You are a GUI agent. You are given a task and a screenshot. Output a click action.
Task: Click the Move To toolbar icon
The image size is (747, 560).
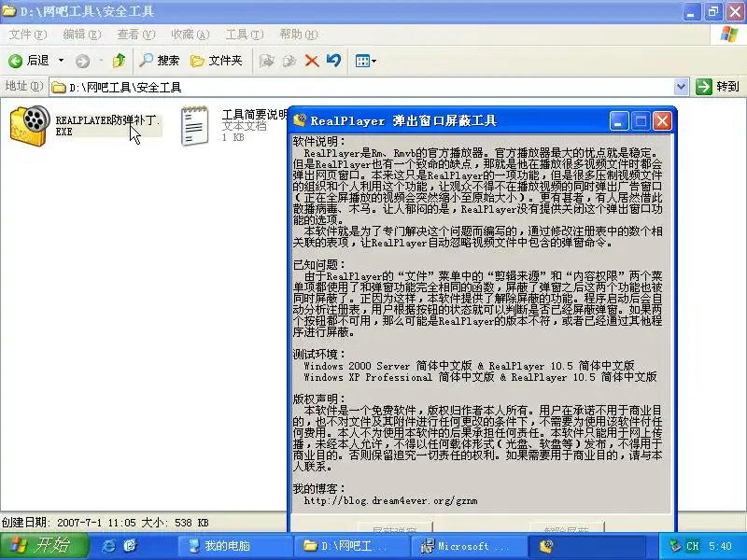pyautogui.click(x=266, y=61)
